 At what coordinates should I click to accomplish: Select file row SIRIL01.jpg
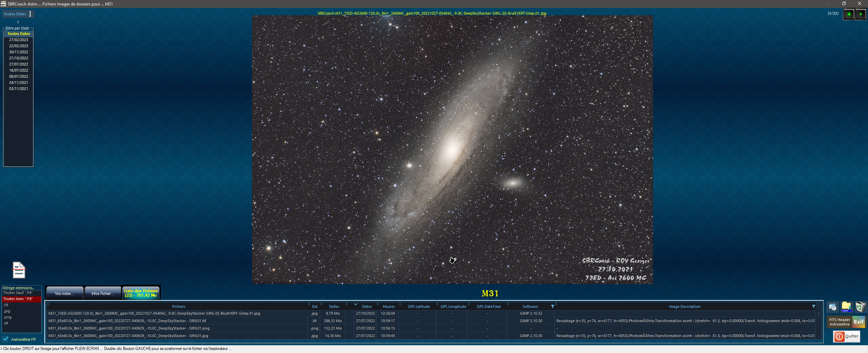click(x=431, y=336)
